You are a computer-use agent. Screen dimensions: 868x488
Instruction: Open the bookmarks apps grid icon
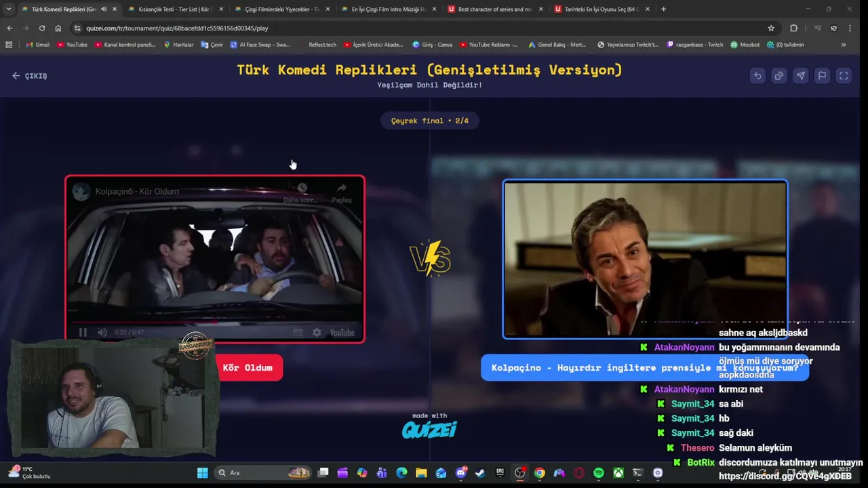[9, 45]
